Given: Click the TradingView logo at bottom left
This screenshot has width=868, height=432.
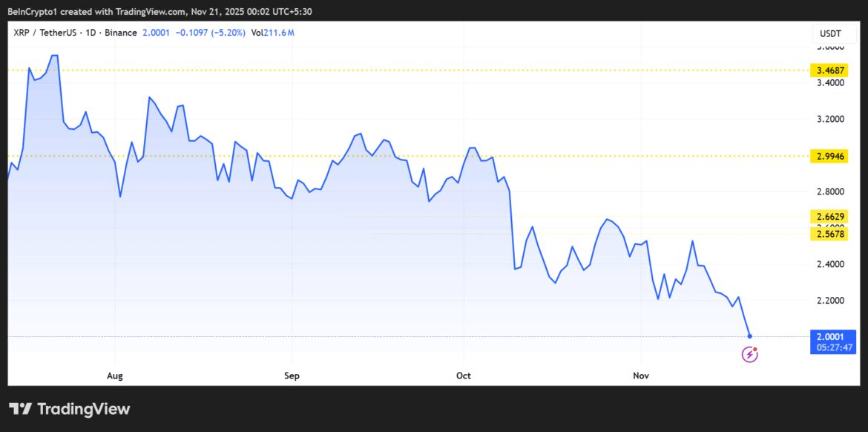Looking at the screenshot, I should 70,409.
